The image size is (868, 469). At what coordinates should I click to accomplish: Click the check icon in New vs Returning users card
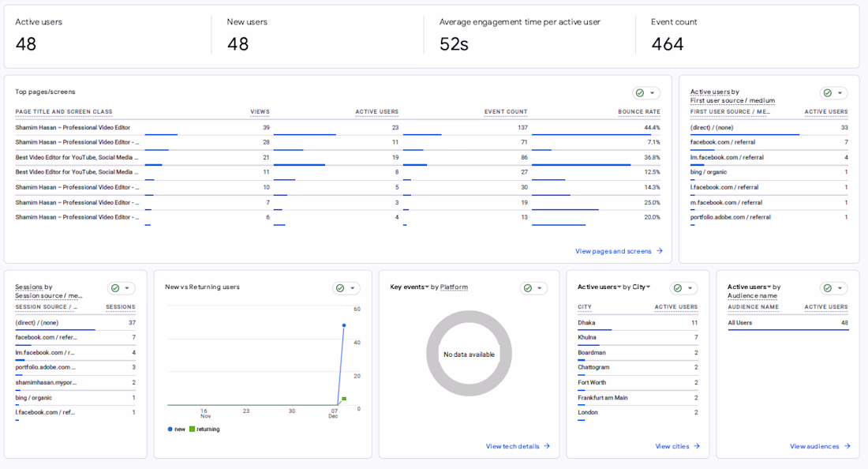(x=340, y=288)
